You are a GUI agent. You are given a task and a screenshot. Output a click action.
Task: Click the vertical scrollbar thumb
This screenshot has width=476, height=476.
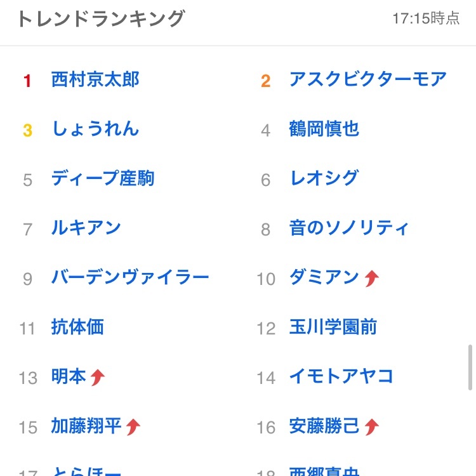(470, 367)
